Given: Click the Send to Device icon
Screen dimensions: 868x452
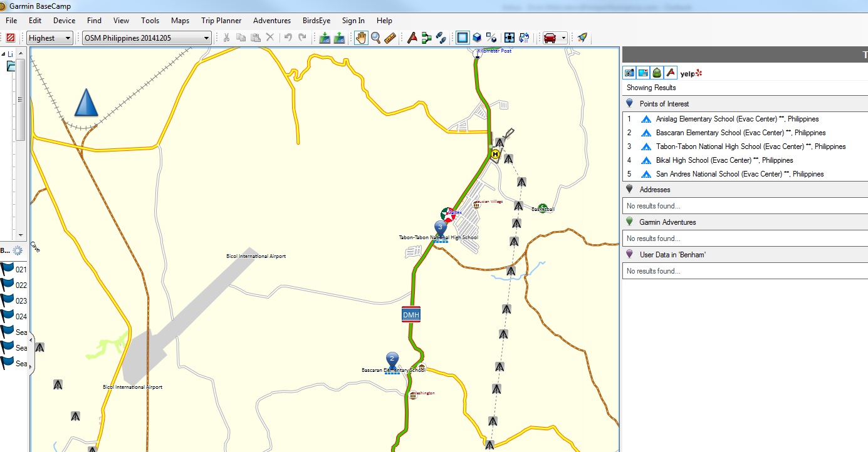Looking at the screenshot, I should pyautogui.click(x=325, y=38).
